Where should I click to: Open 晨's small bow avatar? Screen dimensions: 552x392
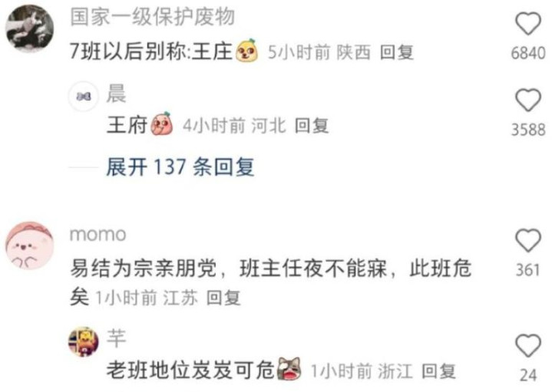pyautogui.click(x=83, y=96)
